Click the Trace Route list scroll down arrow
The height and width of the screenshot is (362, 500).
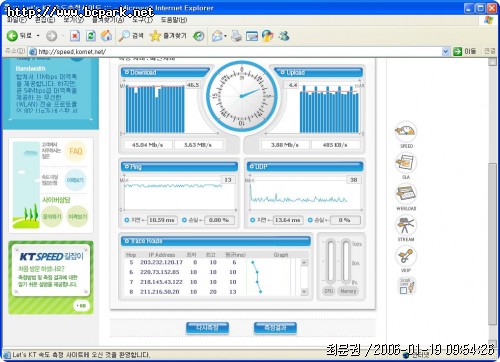(304, 291)
